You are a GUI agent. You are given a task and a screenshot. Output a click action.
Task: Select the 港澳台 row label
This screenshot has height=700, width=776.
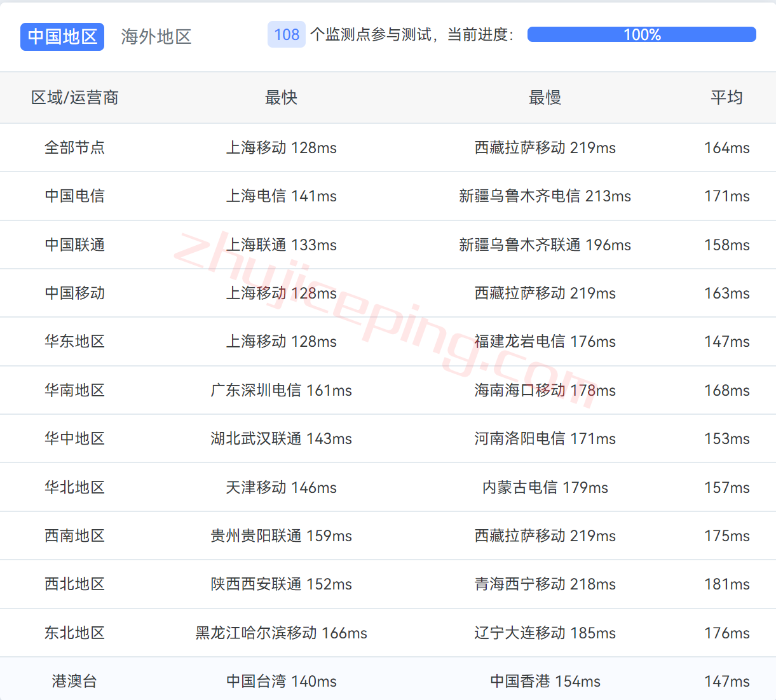pyautogui.click(x=75, y=681)
